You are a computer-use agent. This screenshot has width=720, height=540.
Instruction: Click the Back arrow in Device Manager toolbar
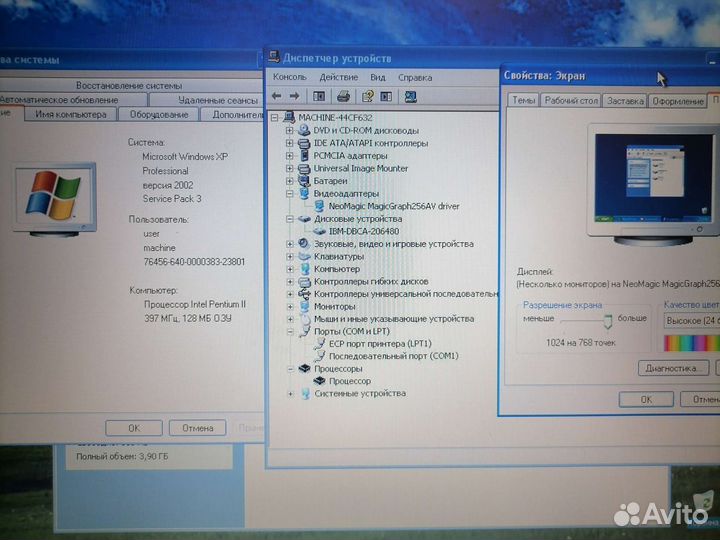tap(277, 96)
